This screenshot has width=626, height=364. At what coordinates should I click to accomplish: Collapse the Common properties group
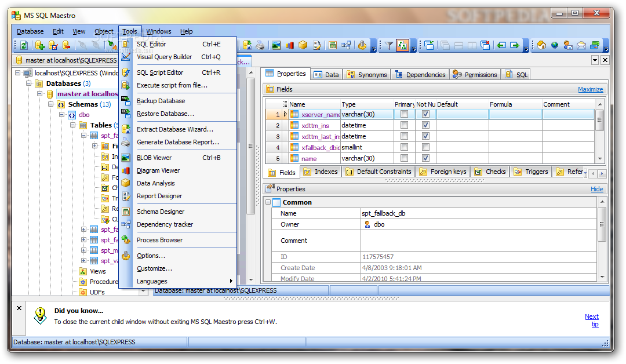268,202
